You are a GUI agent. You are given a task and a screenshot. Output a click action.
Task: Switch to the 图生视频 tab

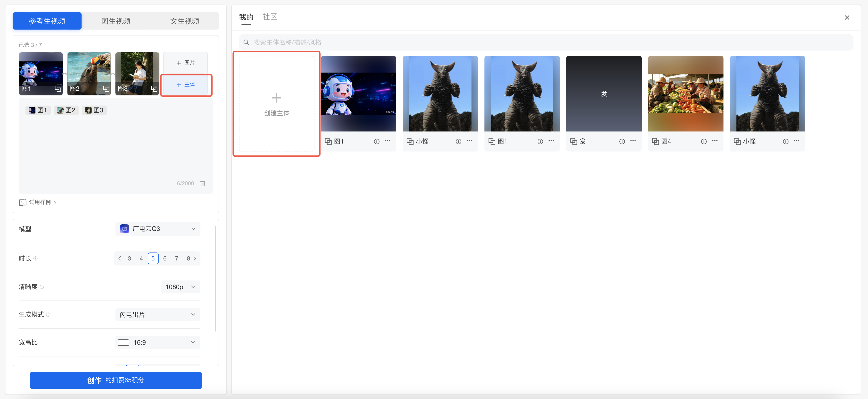point(116,21)
